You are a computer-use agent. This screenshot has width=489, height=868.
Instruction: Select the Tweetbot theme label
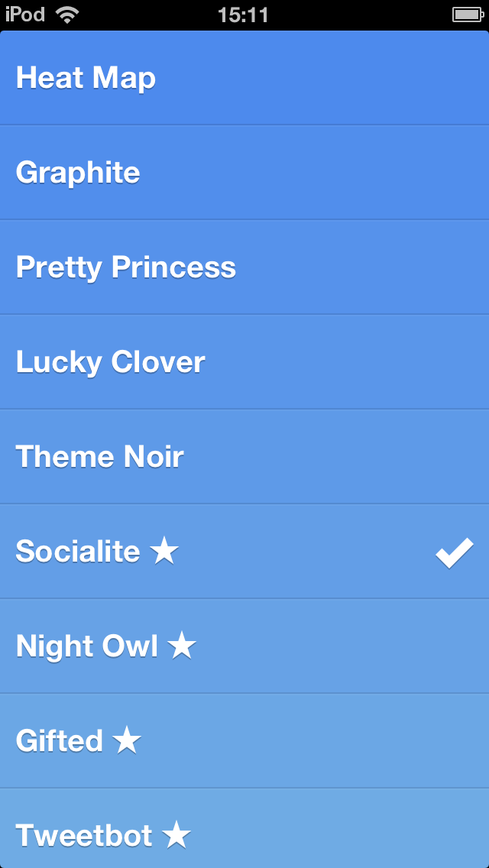(x=84, y=836)
